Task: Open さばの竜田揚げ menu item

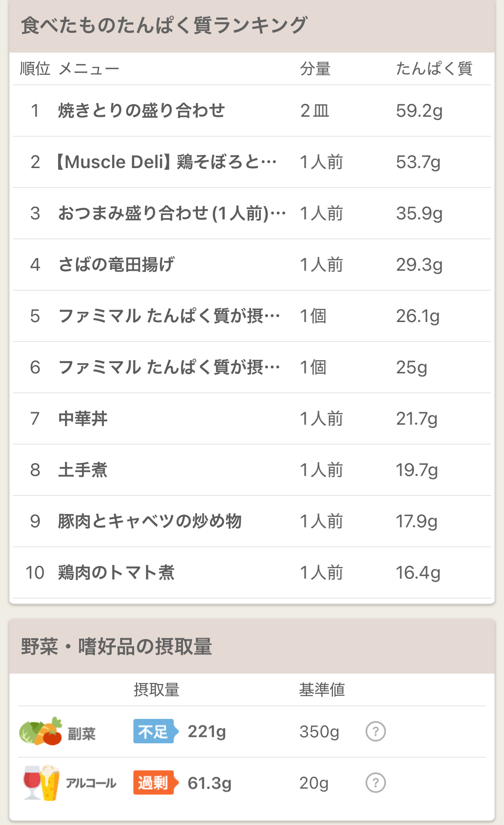Action: [252, 265]
